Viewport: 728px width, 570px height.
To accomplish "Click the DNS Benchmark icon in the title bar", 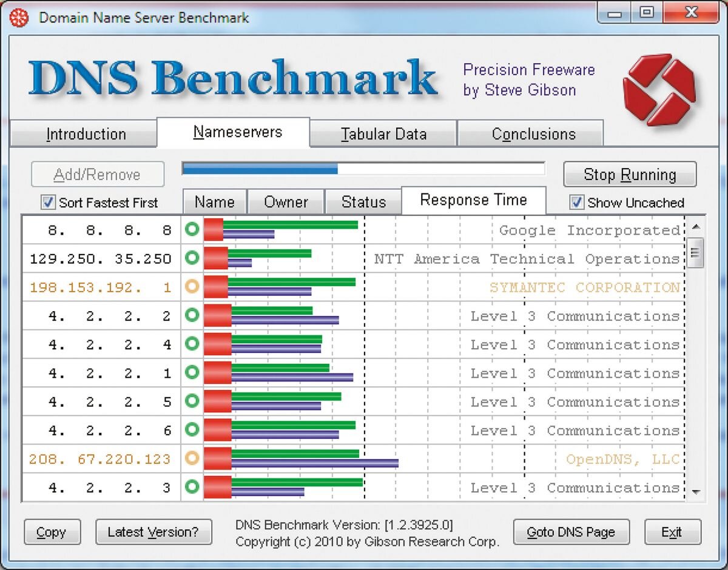I will point(18,18).
